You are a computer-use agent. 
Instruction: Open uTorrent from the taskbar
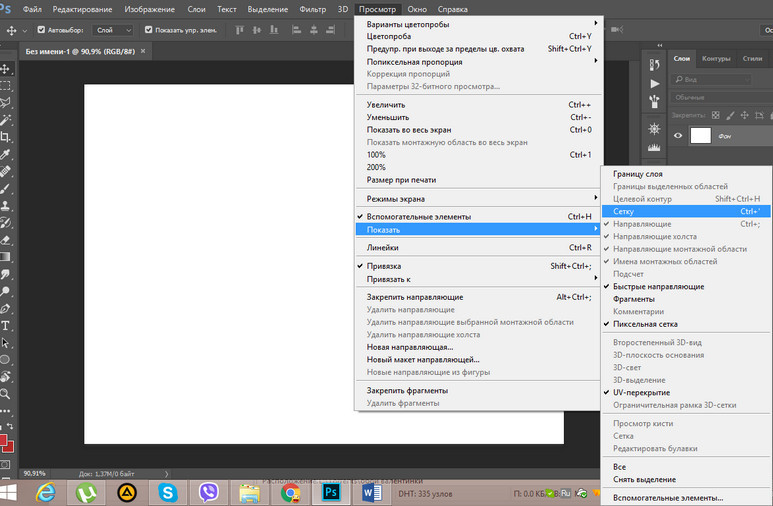[x=86, y=492]
